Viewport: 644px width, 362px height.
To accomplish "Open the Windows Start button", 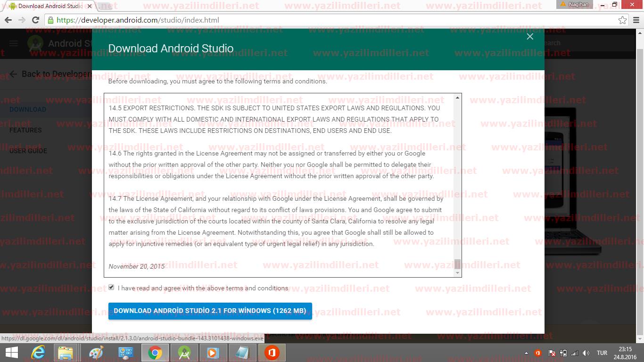I will (12, 353).
